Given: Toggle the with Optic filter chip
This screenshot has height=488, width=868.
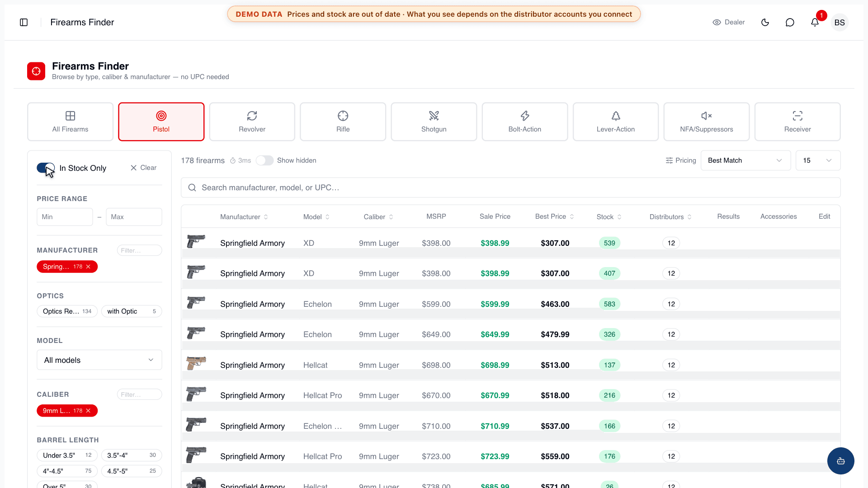Looking at the screenshot, I should point(132,311).
